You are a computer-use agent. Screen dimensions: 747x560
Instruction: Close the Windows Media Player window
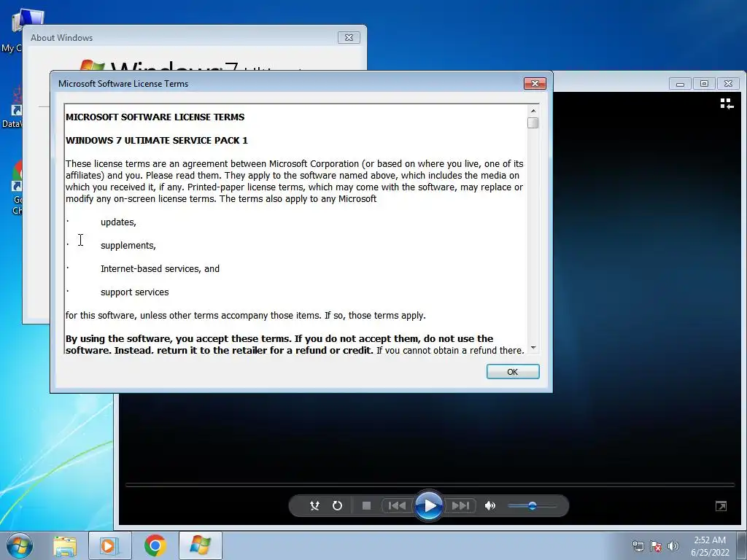(728, 84)
